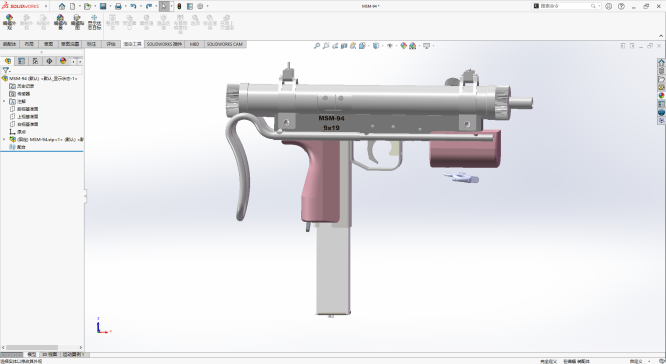Click Zoom to Fit magnifier in view toolbar
The image size is (666, 364).
tap(317, 46)
